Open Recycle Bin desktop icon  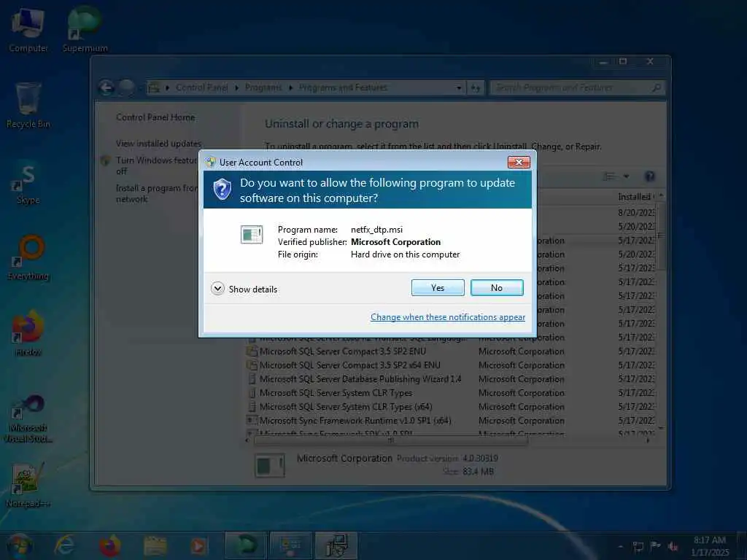(28, 106)
